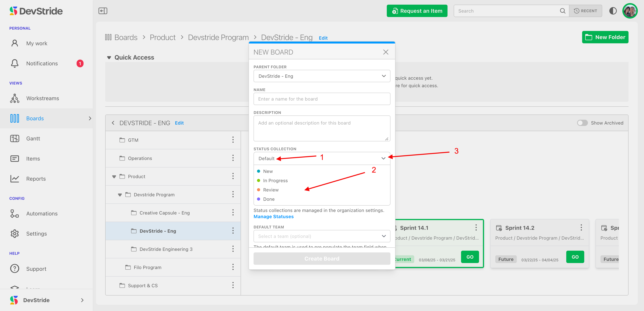Open Workstreams view icon
This screenshot has width=644, height=311.
point(15,98)
